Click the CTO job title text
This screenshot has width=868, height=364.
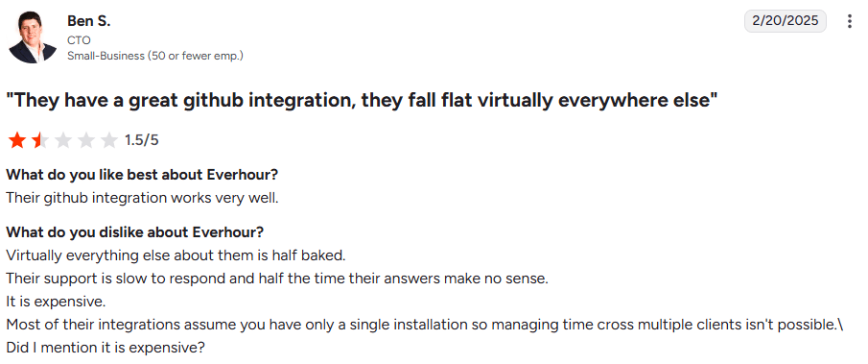(x=79, y=40)
